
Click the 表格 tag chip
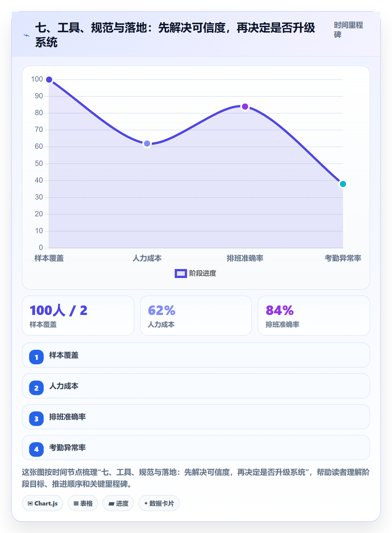pyautogui.click(x=83, y=503)
